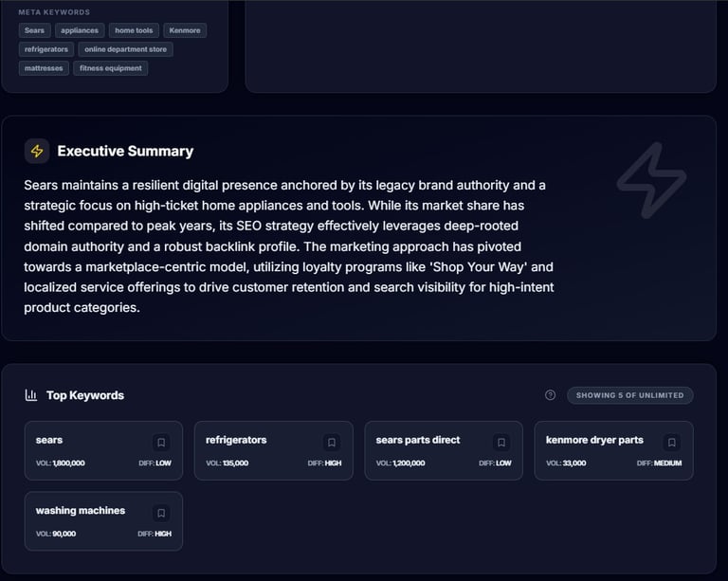Open the Top Keywords help icon
728x581 pixels.
click(x=550, y=395)
